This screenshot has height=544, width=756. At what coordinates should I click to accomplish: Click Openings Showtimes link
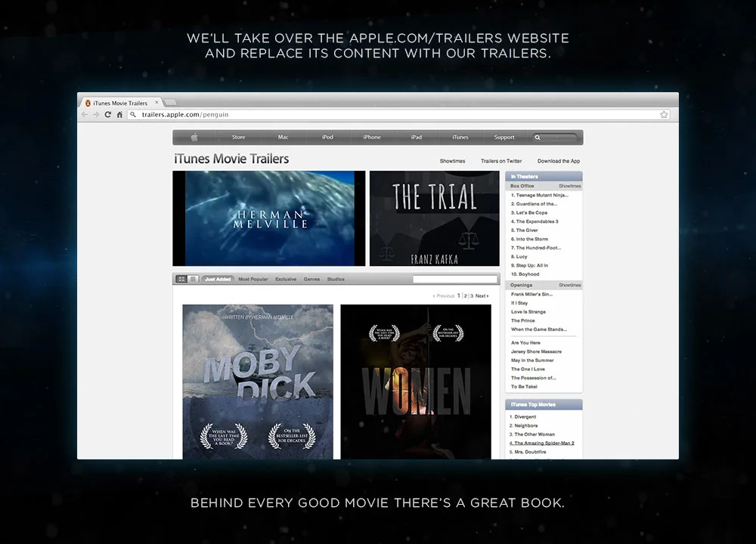[x=569, y=286]
